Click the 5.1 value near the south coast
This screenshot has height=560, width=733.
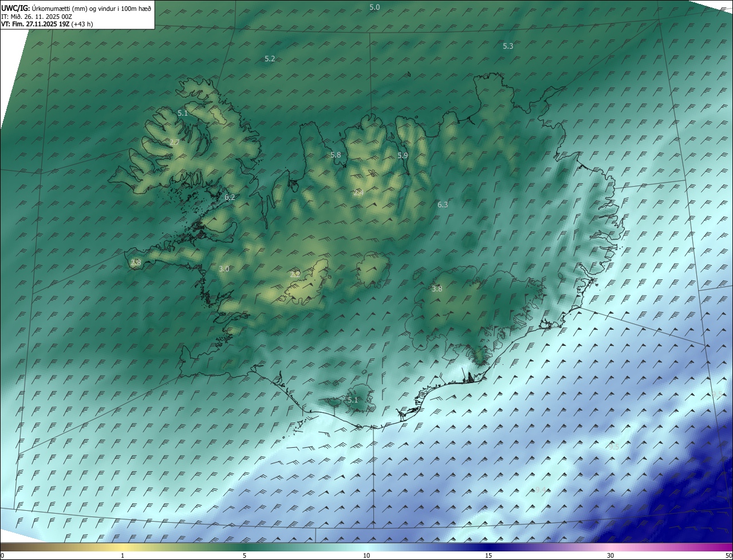(352, 400)
